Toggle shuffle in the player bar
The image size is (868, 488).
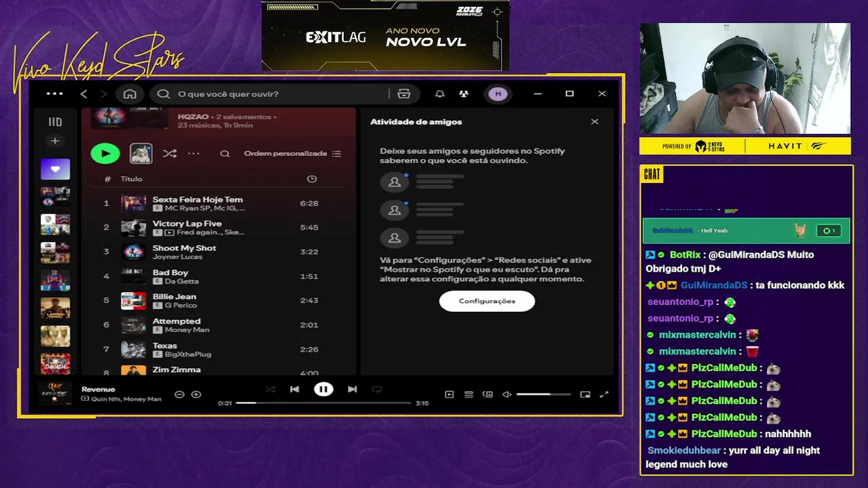pos(270,389)
